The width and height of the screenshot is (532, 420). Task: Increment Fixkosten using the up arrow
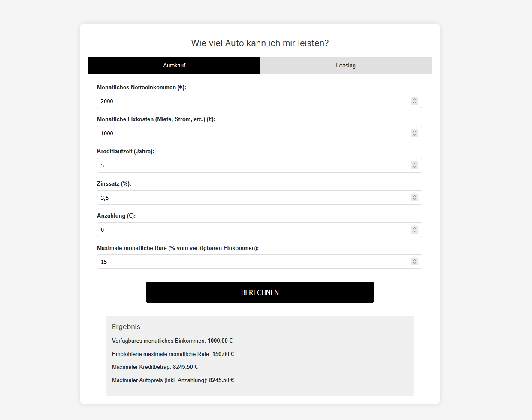click(x=414, y=131)
